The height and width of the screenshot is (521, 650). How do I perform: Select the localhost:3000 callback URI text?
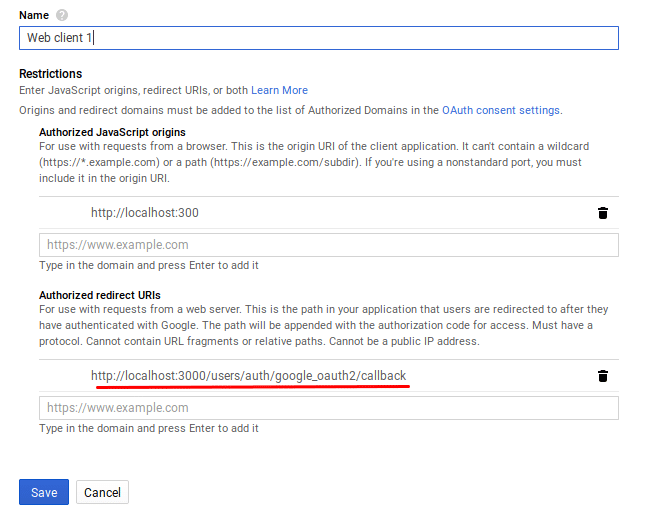[x=248, y=376]
